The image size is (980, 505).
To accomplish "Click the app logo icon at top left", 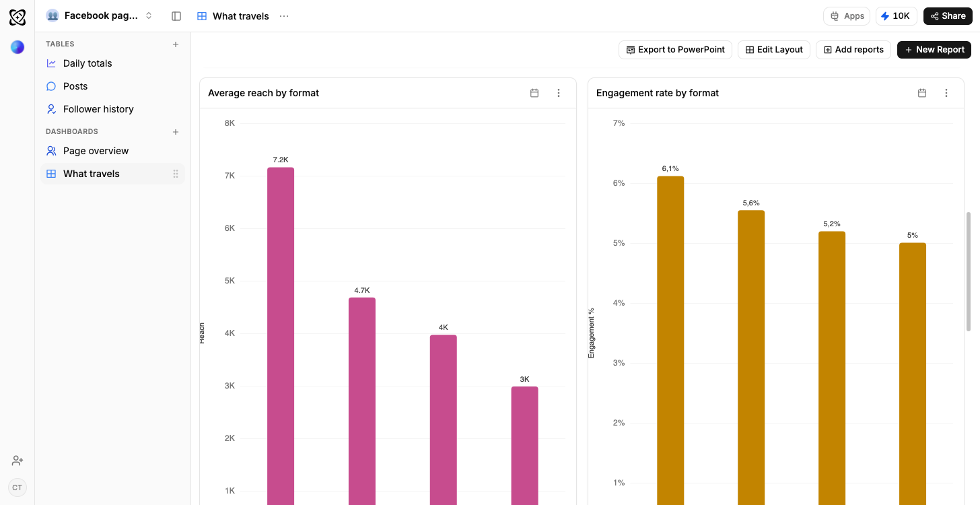I will tap(17, 18).
